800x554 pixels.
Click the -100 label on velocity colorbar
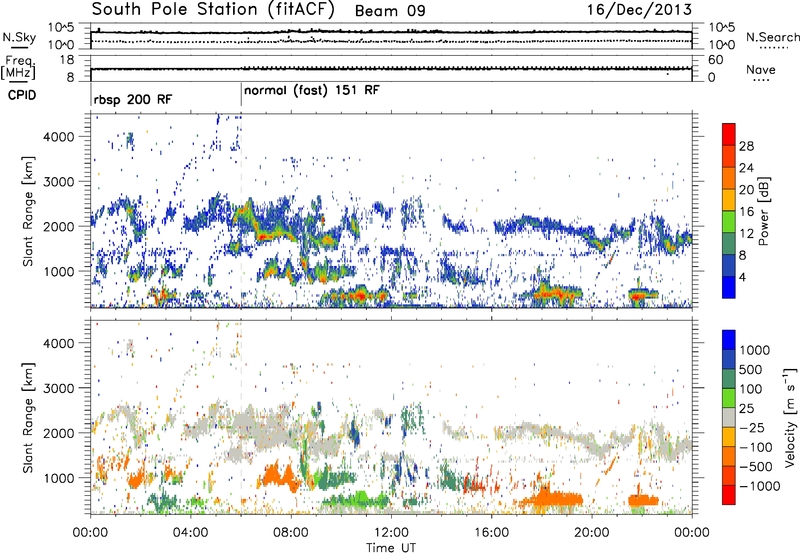coord(755,447)
